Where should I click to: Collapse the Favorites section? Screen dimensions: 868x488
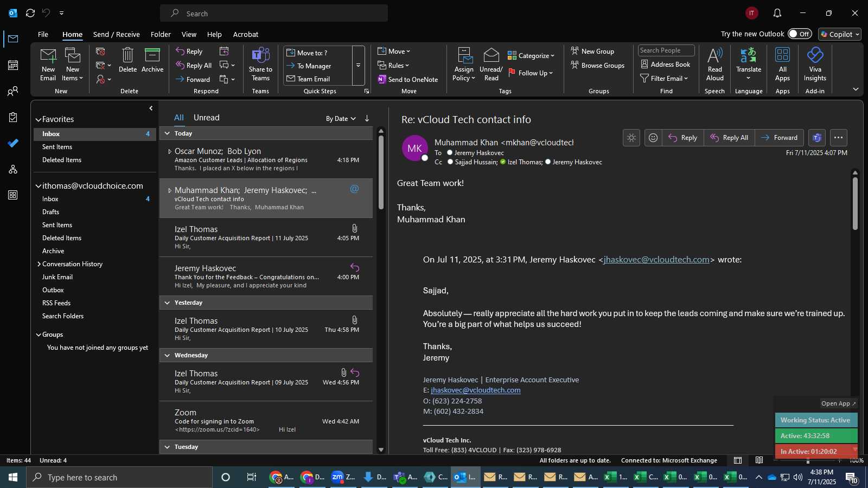pos(39,120)
